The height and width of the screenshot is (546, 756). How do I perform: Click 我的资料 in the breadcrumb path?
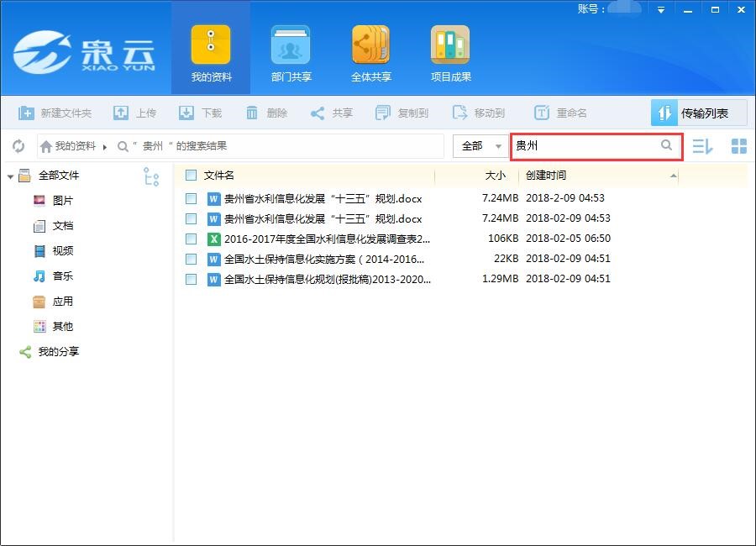click(x=75, y=146)
